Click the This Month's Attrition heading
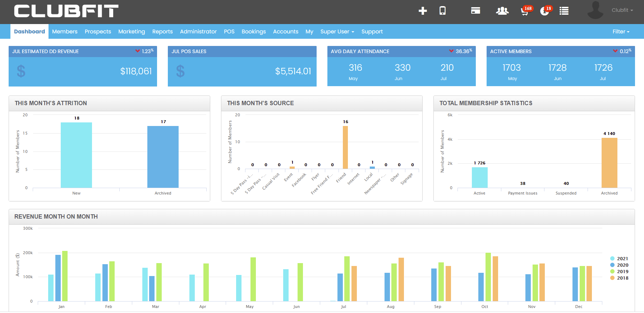Image resolution: width=644 pixels, height=313 pixels. tap(51, 103)
